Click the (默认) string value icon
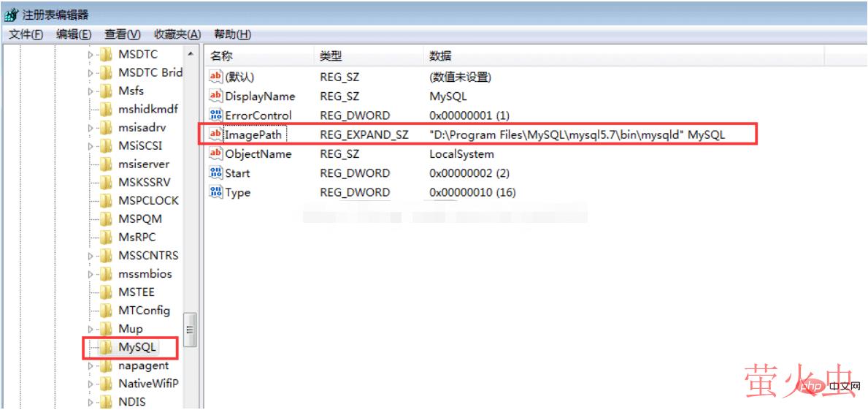 [215, 77]
